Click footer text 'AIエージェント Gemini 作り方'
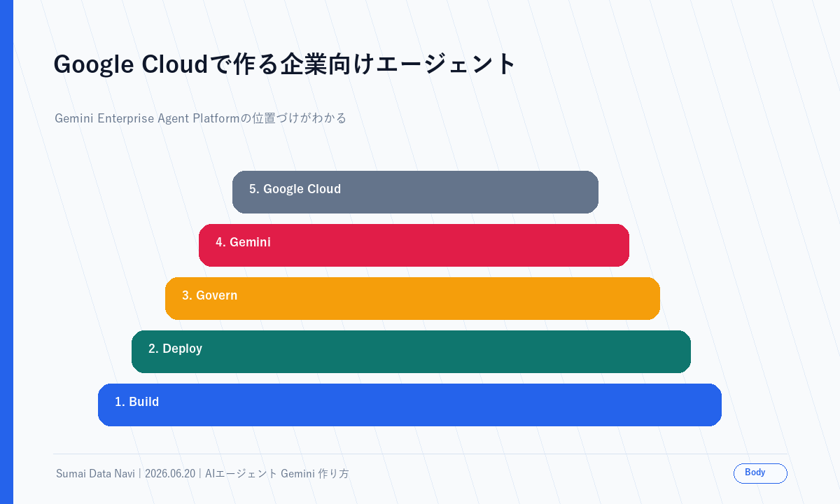Viewport: 840px width, 504px height. (x=277, y=474)
